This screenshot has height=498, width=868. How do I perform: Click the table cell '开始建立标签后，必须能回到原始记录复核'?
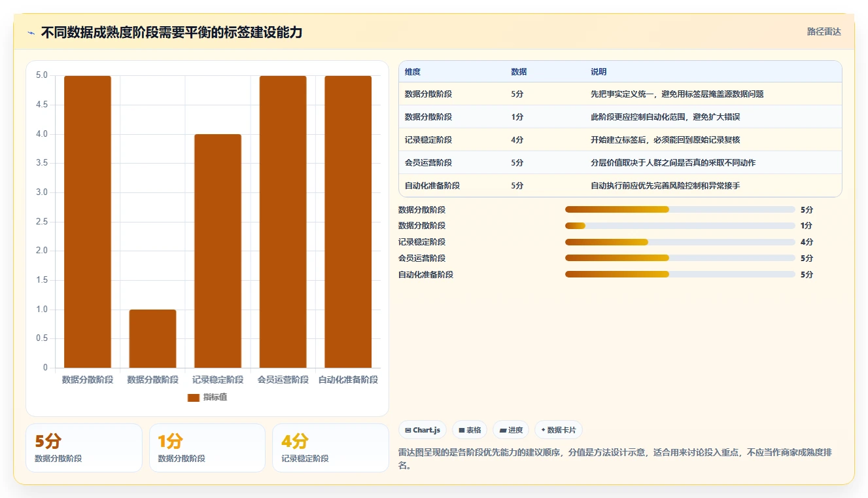665,140
